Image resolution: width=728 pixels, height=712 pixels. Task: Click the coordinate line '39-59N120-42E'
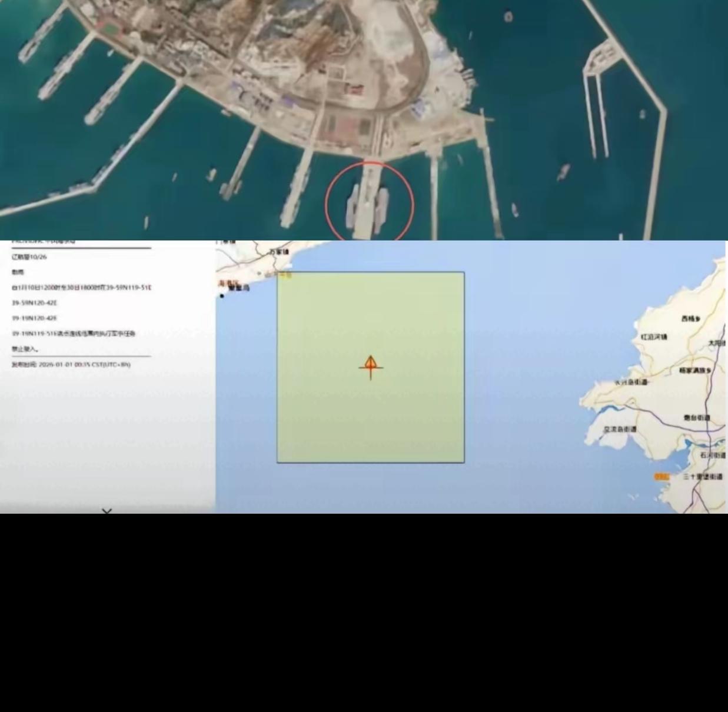pos(34,303)
